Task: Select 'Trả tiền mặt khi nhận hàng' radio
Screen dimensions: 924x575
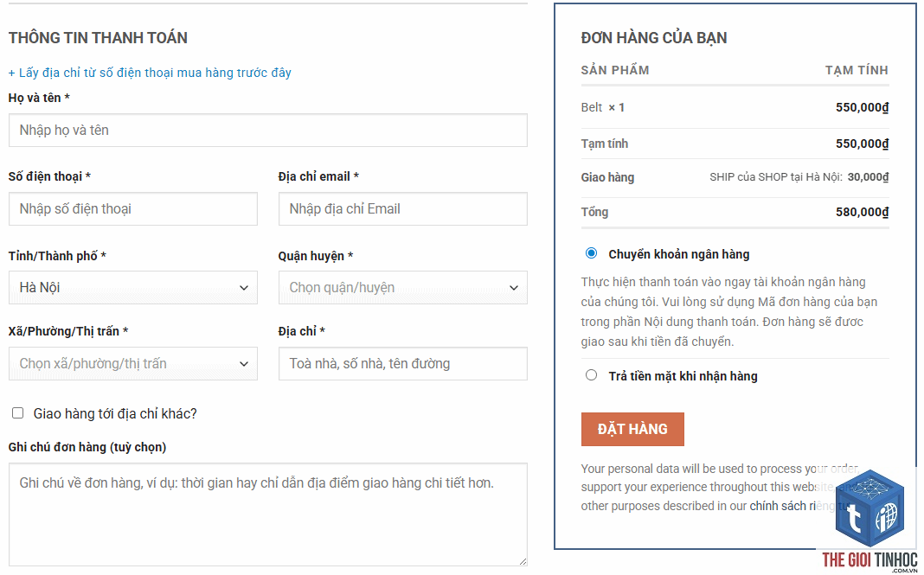Action: point(591,375)
